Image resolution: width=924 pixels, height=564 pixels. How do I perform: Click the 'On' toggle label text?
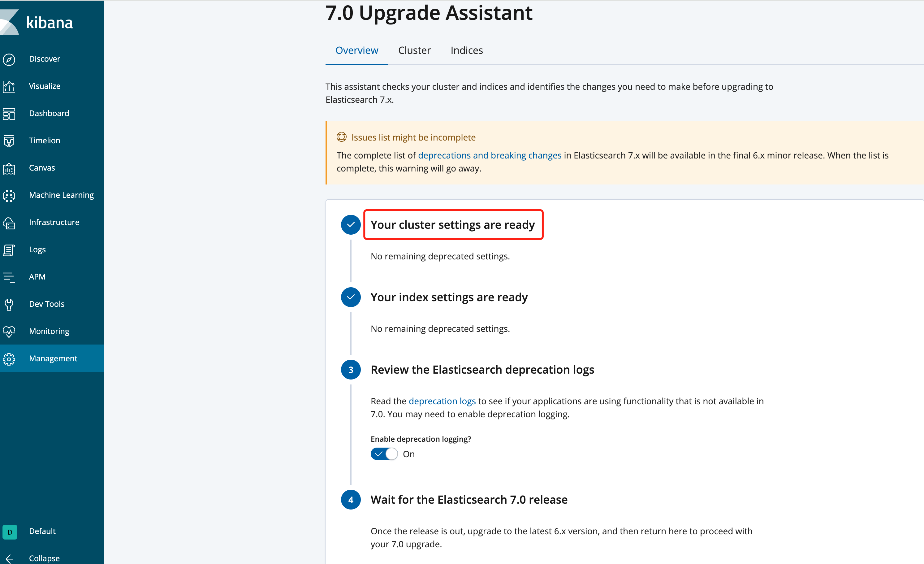(x=409, y=454)
